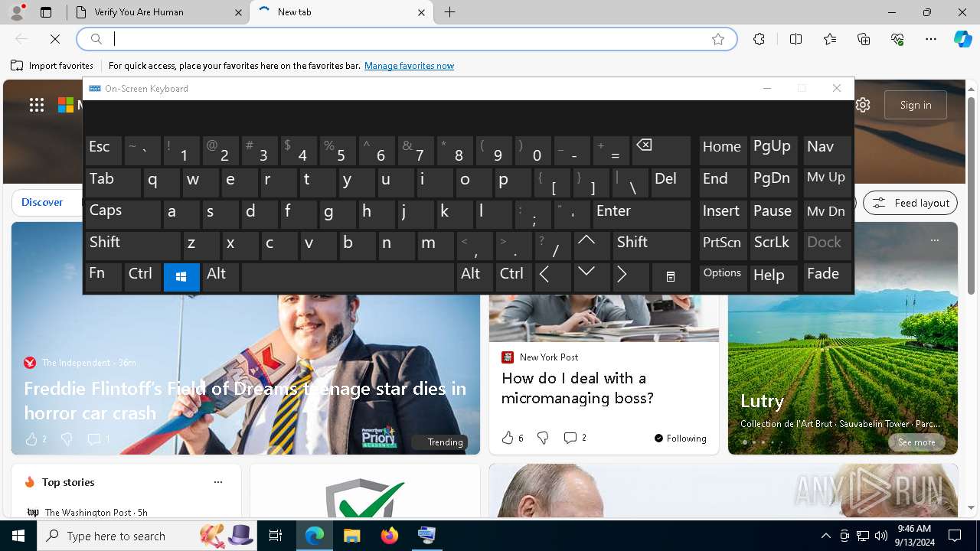Open Task View on taskbar
This screenshot has width=980, height=551.
pos(276,536)
